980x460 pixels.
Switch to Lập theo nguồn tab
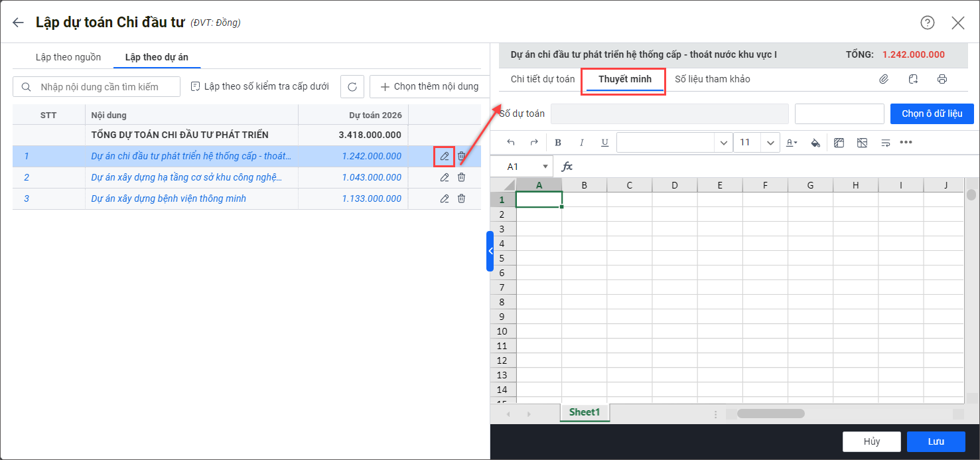(x=68, y=57)
